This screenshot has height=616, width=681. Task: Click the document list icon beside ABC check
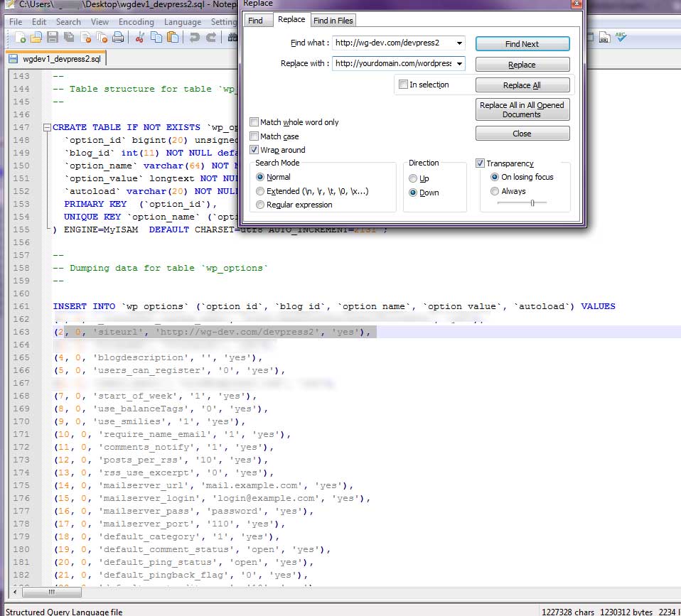coord(604,38)
